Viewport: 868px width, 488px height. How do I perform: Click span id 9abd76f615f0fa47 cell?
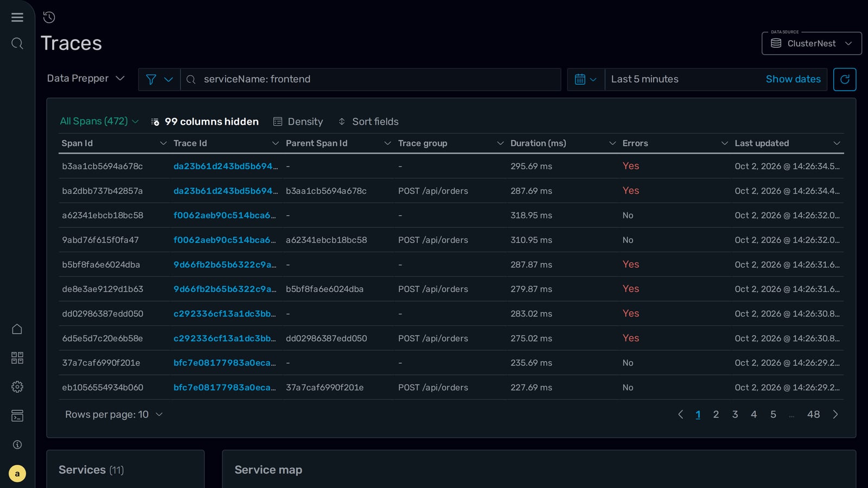[x=100, y=240]
